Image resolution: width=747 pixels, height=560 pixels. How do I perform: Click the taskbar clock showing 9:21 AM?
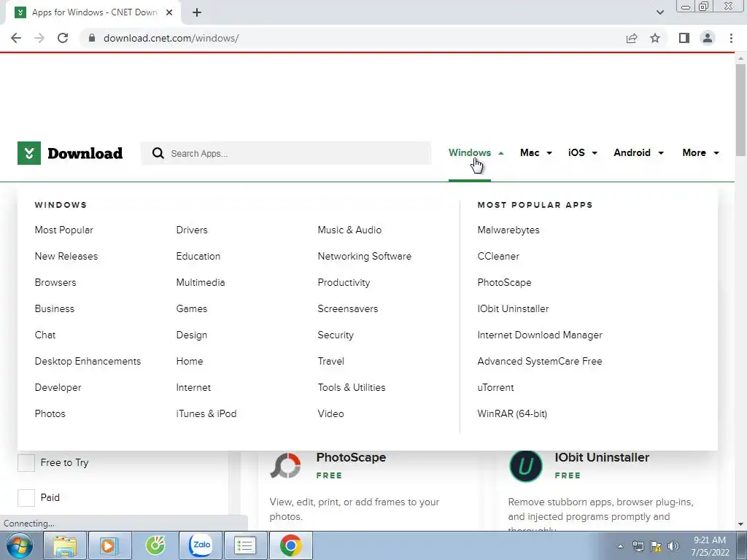point(710,546)
